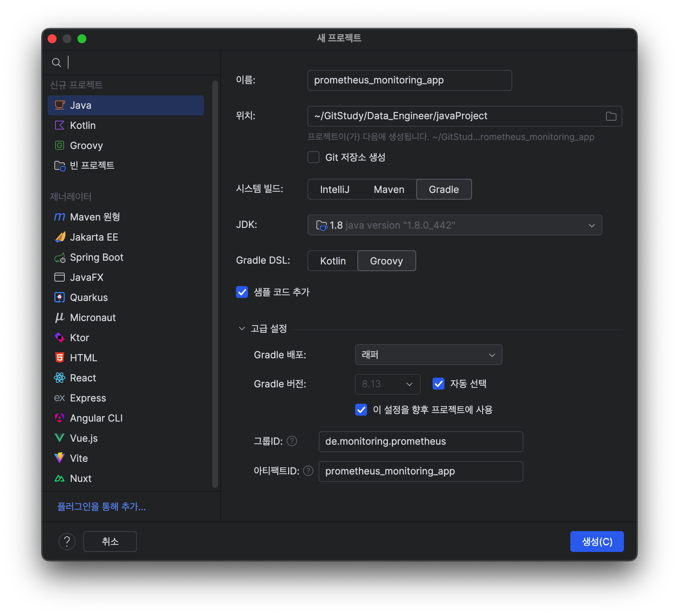Select the Groovy project type
The width and height of the screenshot is (679, 616).
(x=126, y=146)
